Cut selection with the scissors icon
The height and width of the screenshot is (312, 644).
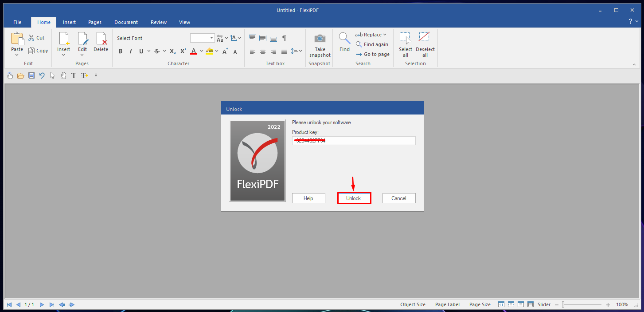coord(31,38)
